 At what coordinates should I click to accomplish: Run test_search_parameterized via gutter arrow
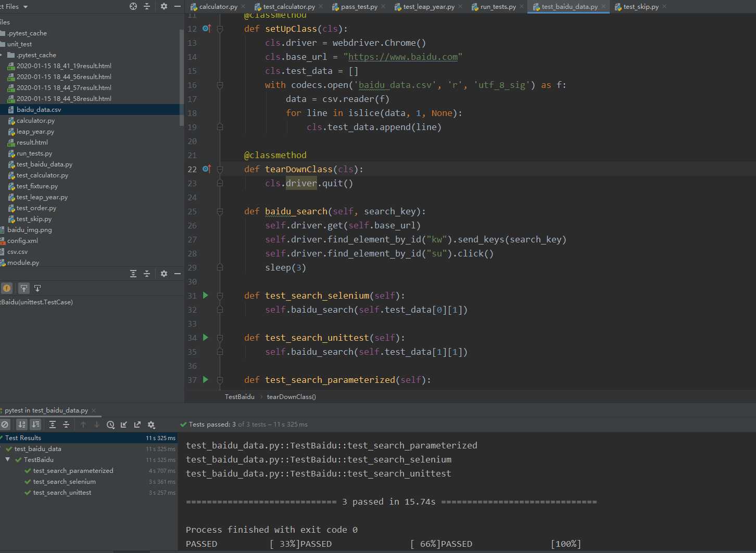(206, 380)
